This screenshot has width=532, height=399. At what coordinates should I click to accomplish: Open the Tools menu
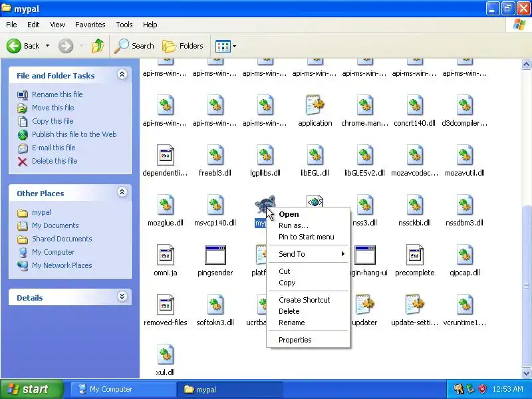[x=124, y=25]
